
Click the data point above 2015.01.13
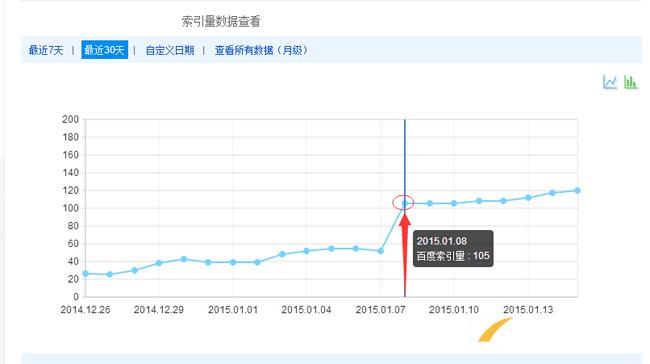click(528, 198)
